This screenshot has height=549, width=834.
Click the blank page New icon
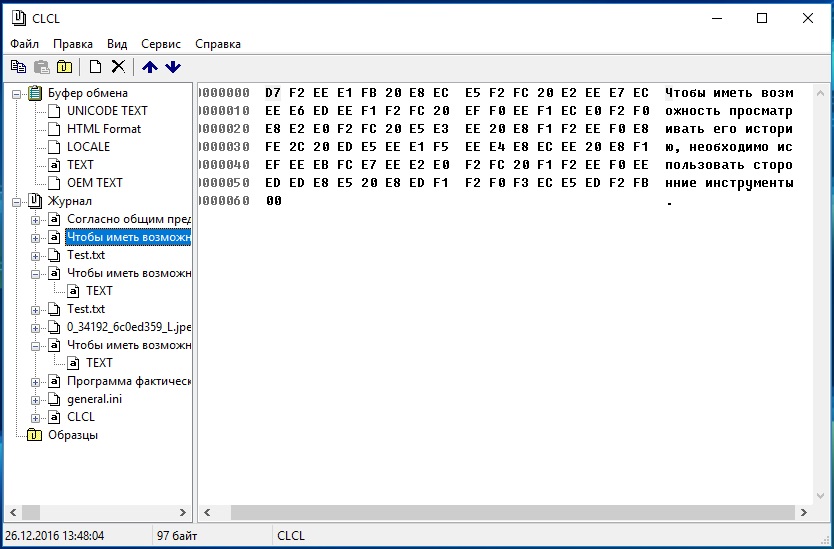[x=95, y=67]
